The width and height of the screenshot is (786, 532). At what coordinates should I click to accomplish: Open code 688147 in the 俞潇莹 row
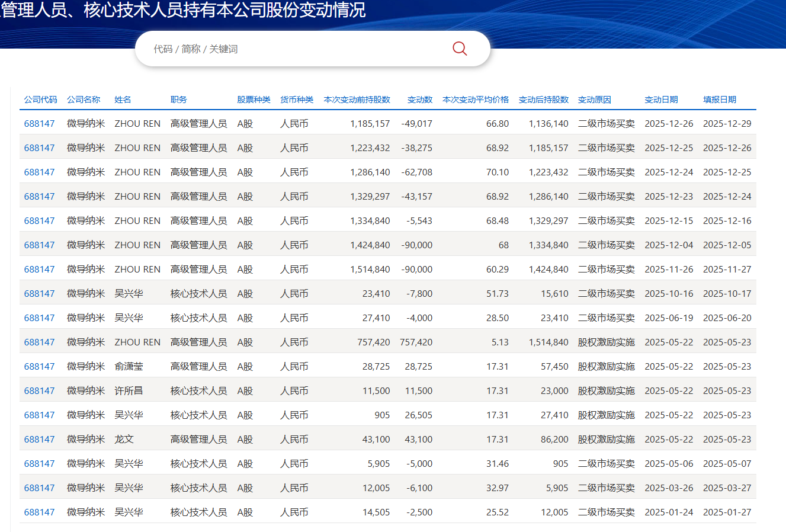pyautogui.click(x=39, y=367)
